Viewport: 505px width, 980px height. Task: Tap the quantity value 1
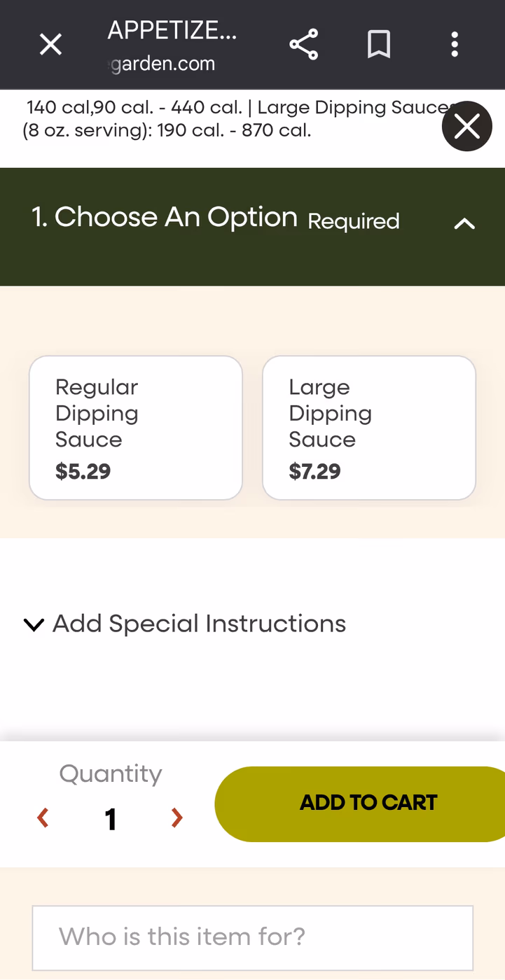coord(110,819)
